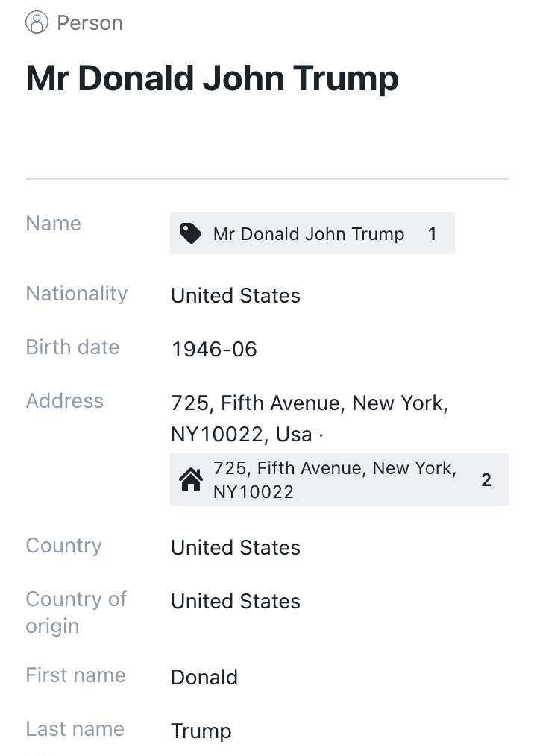Click the tag icon beside Mr Donald John Trump
The width and height of the screenshot is (534, 756).
point(190,233)
